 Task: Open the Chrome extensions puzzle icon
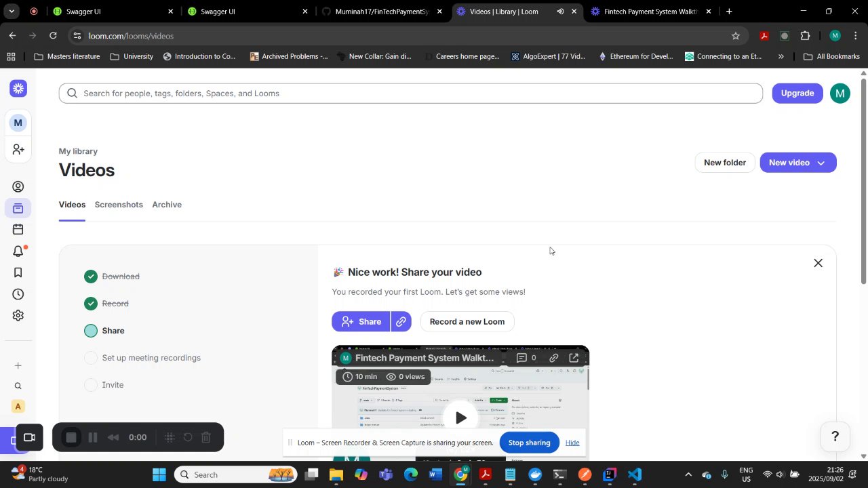[805, 36]
